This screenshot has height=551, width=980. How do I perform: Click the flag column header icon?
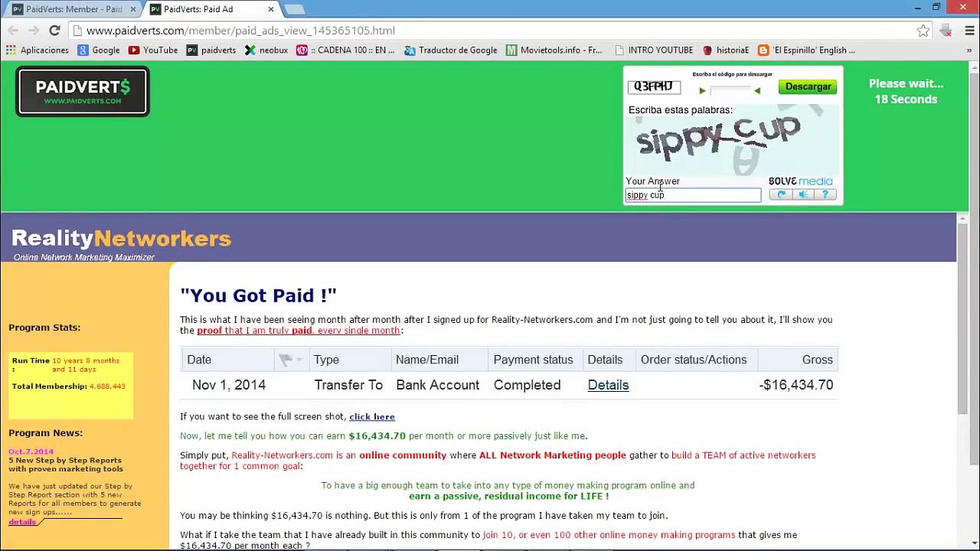286,360
